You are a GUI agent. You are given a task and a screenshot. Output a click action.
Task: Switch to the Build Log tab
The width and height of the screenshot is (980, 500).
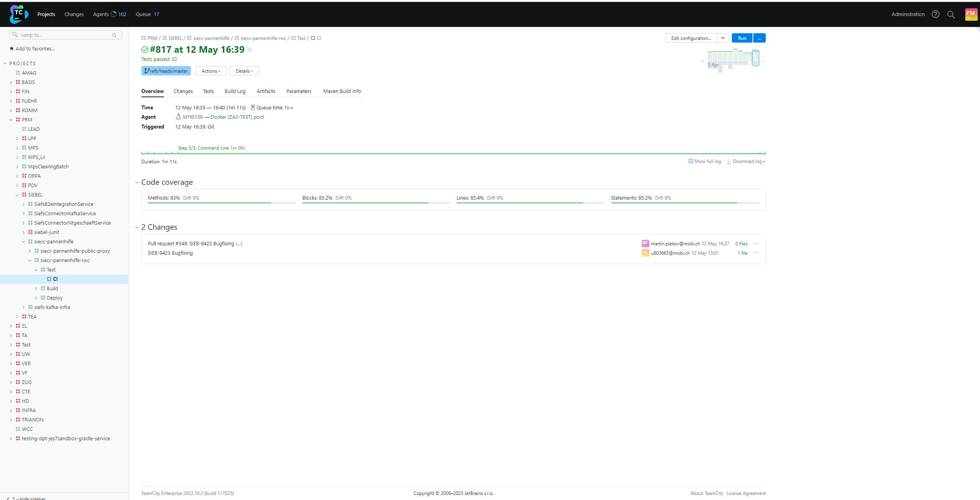(235, 91)
